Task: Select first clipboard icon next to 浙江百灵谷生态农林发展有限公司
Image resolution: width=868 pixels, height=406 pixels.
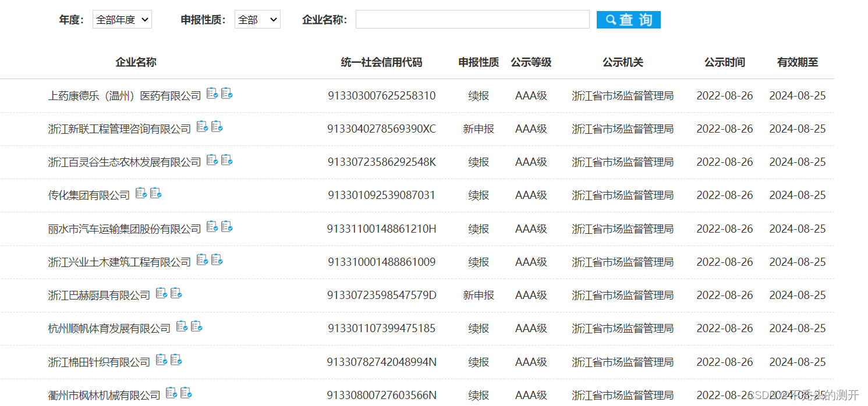Action: coord(212,159)
